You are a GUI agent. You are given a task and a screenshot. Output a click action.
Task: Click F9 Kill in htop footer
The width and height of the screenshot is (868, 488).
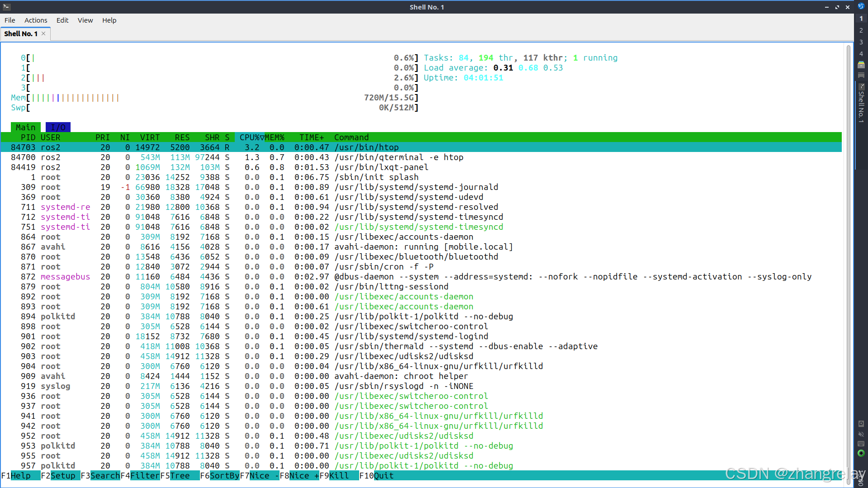point(339,476)
